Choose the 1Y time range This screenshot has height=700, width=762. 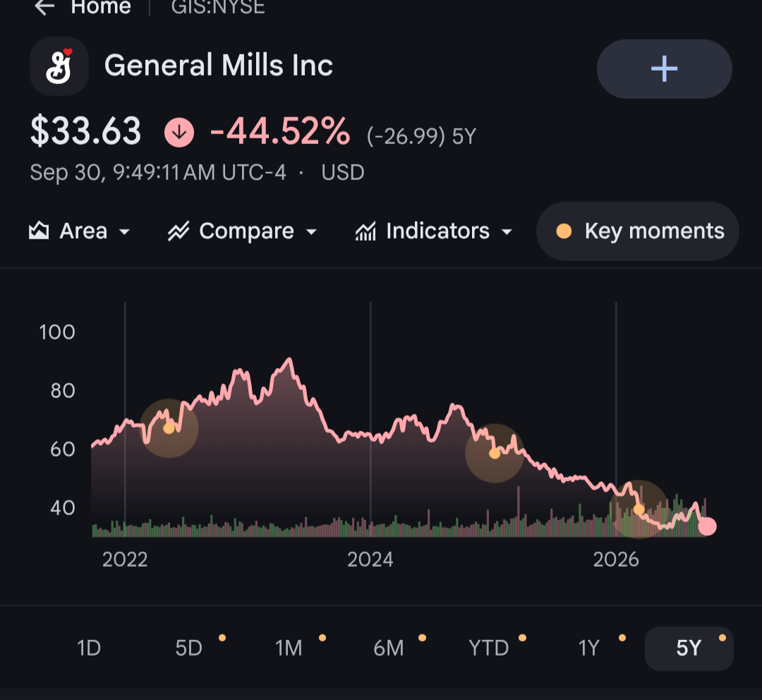click(x=589, y=648)
